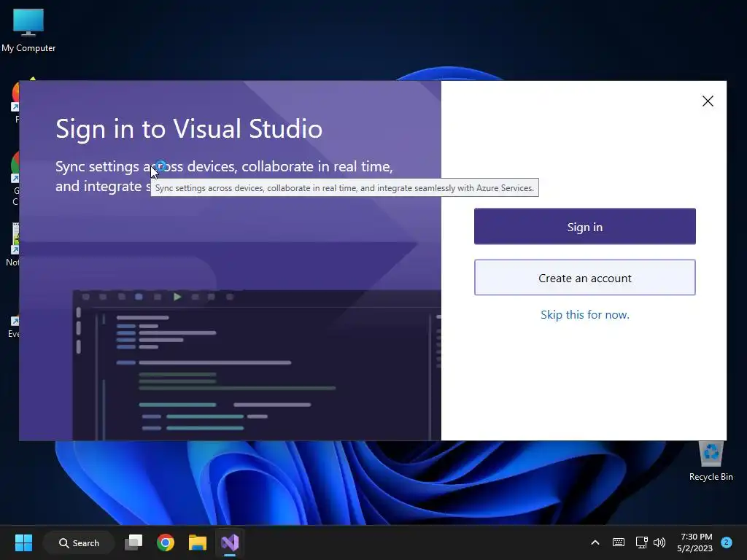Select Visual Studio taskbar icon
The width and height of the screenshot is (747, 560).
pos(230,542)
